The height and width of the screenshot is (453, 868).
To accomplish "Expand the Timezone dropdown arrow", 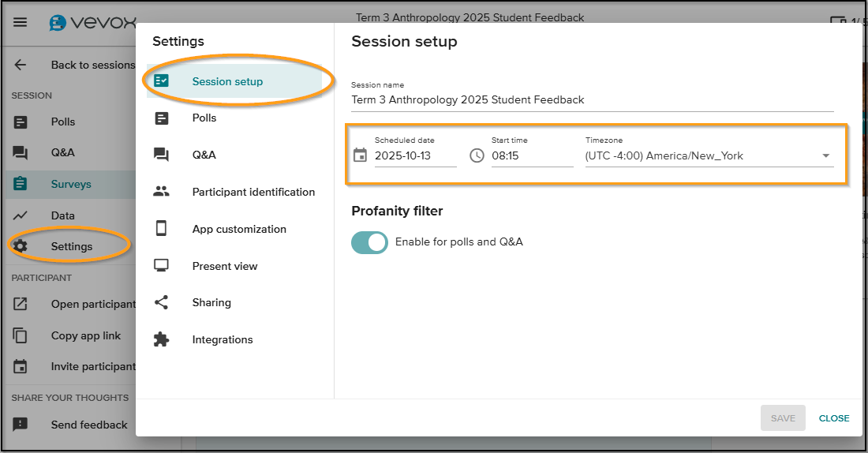I will pos(826,155).
